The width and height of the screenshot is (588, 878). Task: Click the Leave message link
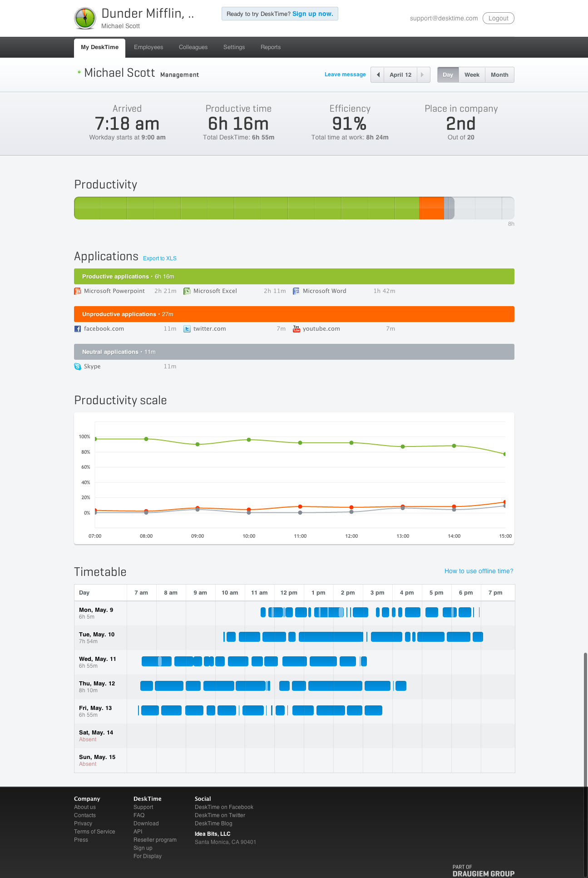click(x=345, y=74)
